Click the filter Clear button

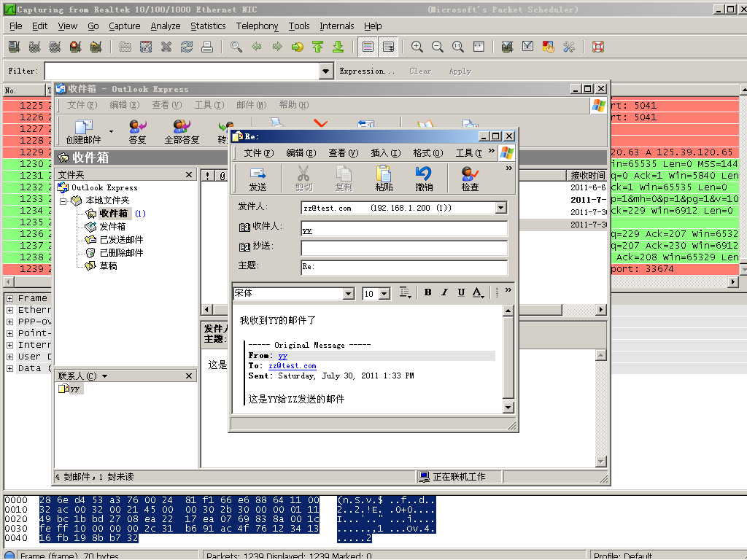click(x=420, y=71)
